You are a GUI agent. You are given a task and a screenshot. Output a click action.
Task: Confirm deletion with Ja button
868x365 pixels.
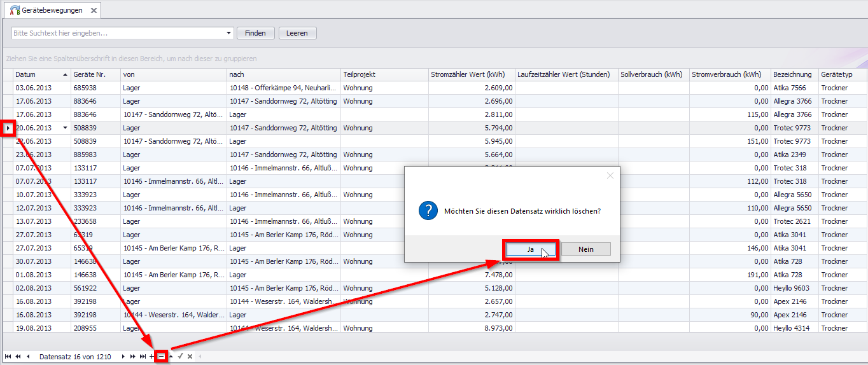[531, 249]
